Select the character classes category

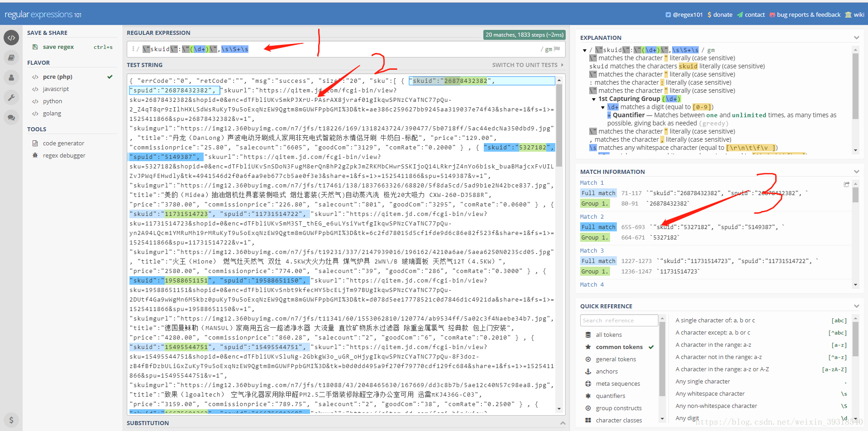click(x=619, y=420)
